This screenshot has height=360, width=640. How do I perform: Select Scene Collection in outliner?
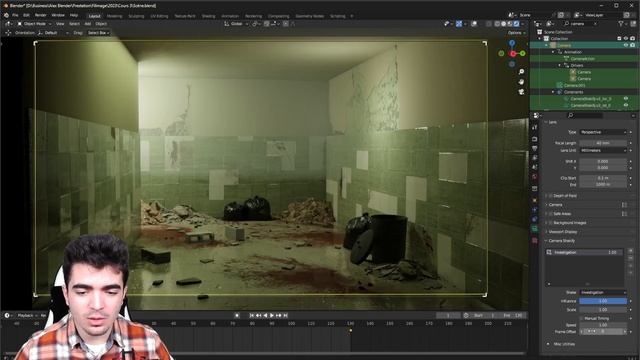[x=558, y=32]
